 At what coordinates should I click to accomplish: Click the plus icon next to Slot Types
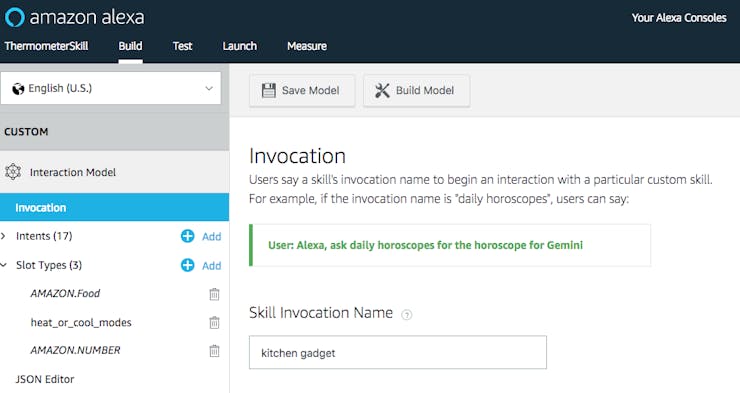(x=187, y=265)
